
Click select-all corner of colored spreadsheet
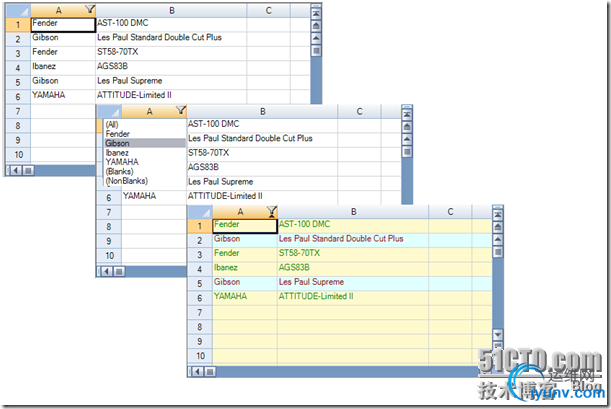[x=200, y=212]
